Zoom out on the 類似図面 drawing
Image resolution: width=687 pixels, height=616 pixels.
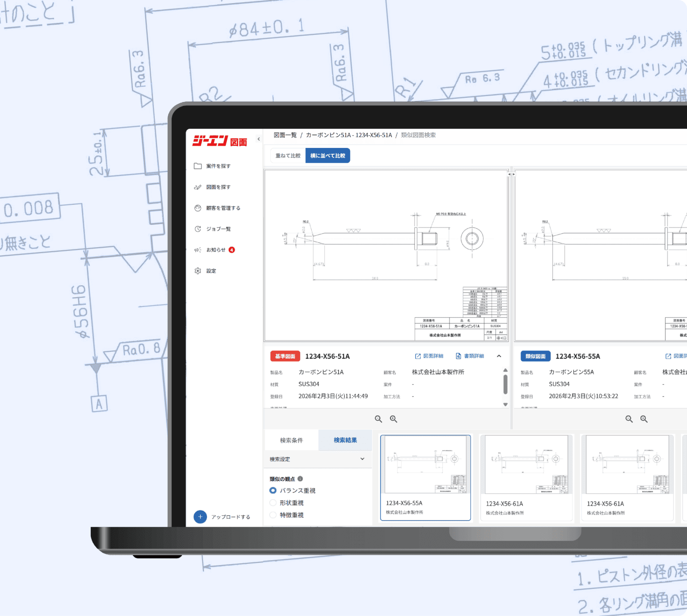point(629,419)
